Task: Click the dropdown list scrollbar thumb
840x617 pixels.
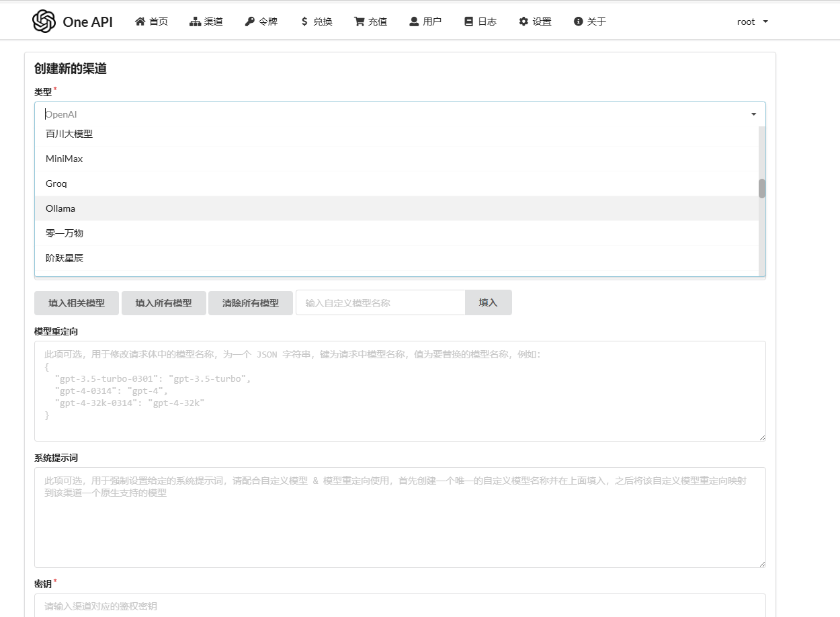Action: pos(762,188)
